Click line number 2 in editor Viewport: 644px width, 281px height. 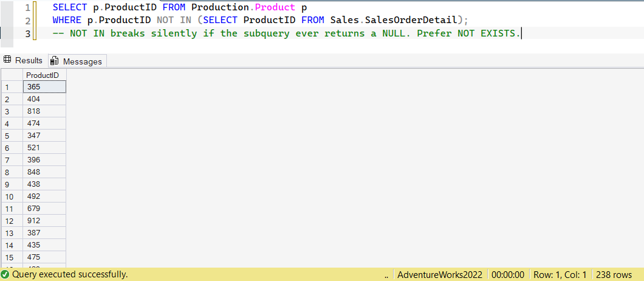[27, 21]
